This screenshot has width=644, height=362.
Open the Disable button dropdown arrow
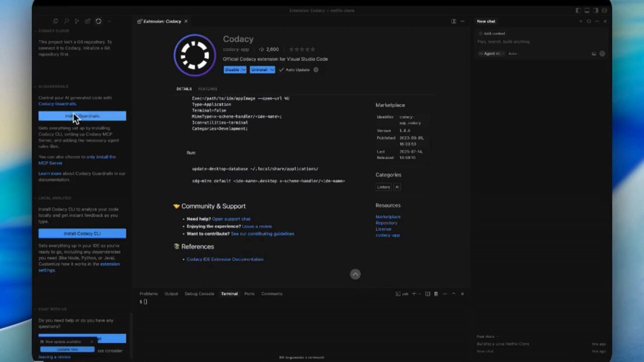(244, 70)
